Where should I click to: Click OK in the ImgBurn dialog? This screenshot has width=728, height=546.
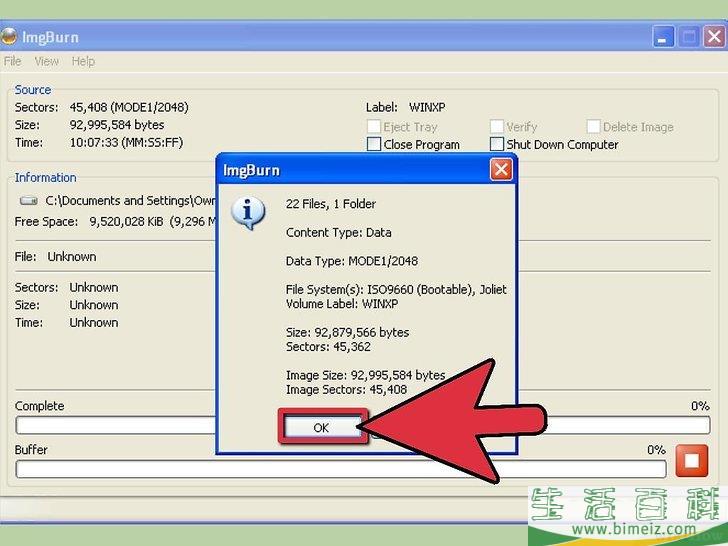pos(321,428)
